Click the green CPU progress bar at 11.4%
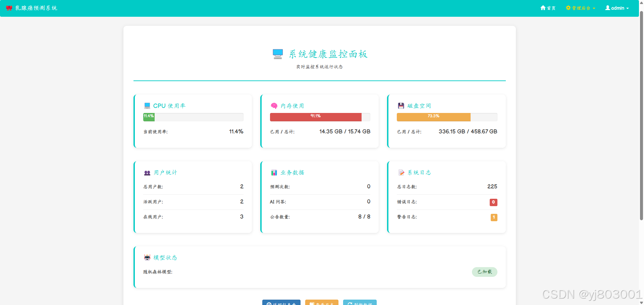This screenshot has height=305, width=644. pos(149,117)
